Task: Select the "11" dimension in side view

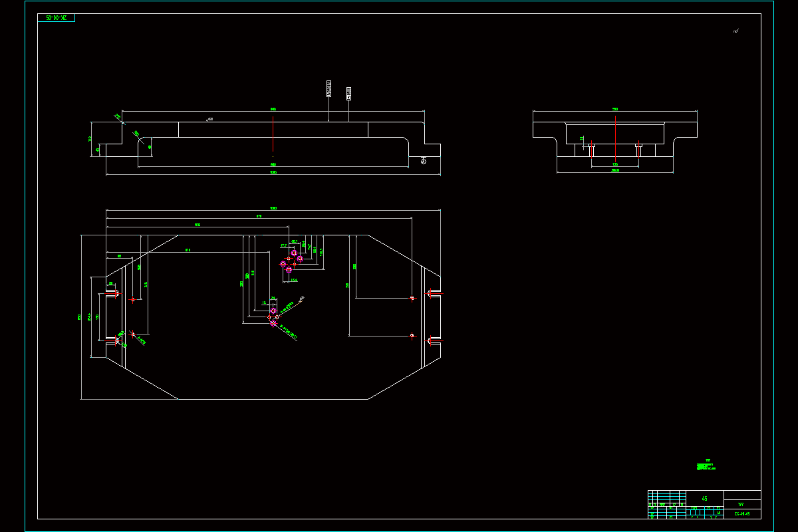Action: tap(582, 138)
